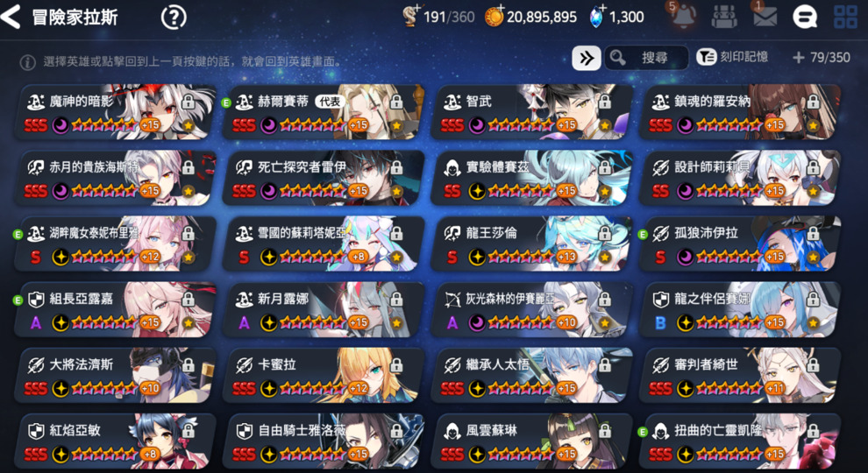Viewport: 868px width, 473px height.
Task: Open the four-square grid menu icon
Action: [x=845, y=18]
